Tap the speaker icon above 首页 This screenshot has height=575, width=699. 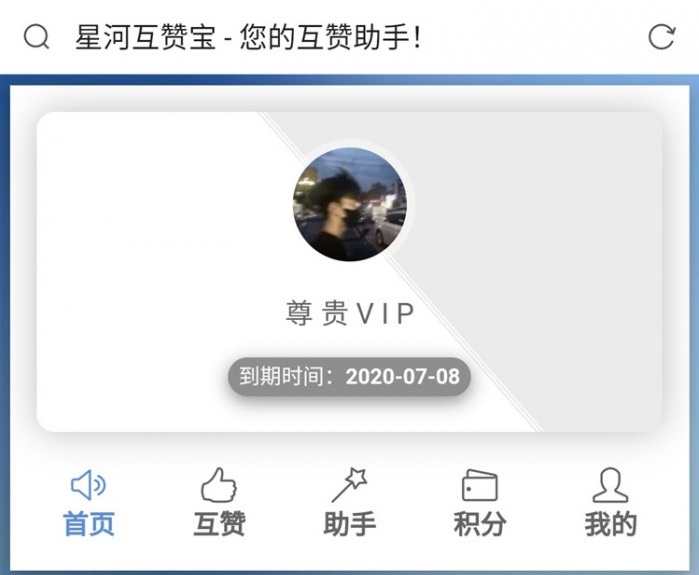pos(88,485)
